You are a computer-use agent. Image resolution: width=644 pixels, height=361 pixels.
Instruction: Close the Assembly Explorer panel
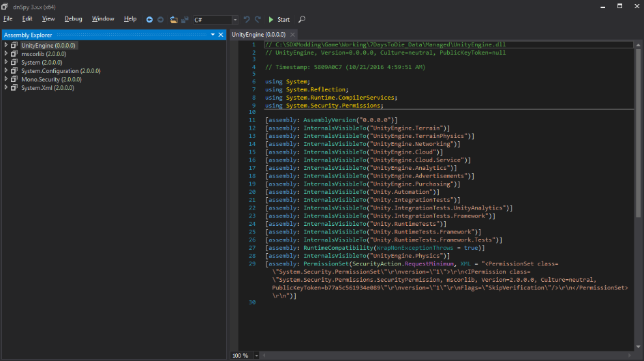click(x=221, y=34)
